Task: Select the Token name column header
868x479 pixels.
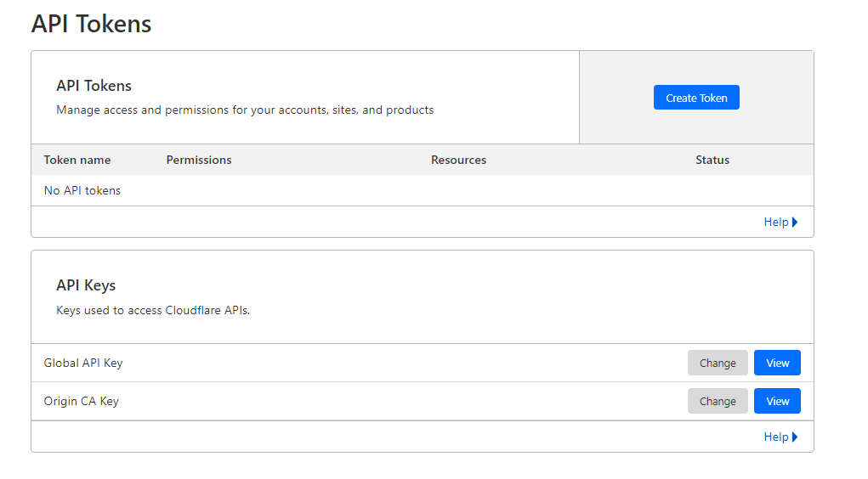Action: (x=77, y=160)
